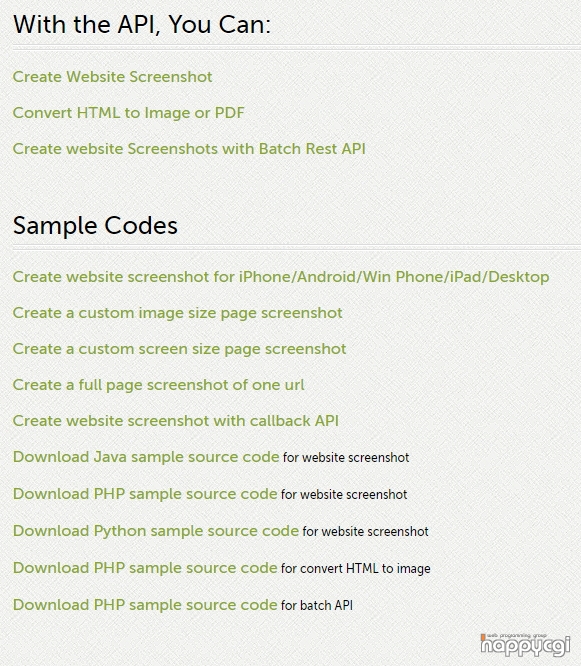The width and height of the screenshot is (581, 666).
Task: Select Create a full page screenshot of one url
Action: [158, 385]
